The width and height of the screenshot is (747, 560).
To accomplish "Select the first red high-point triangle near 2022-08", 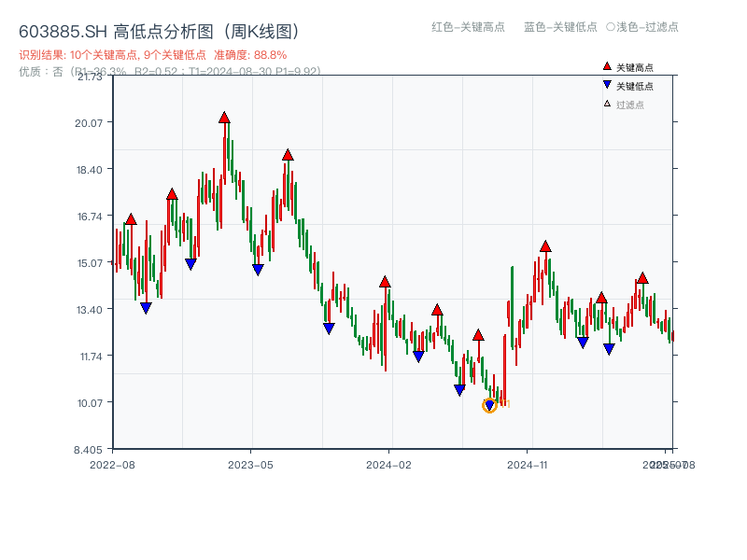I will coord(133,218).
